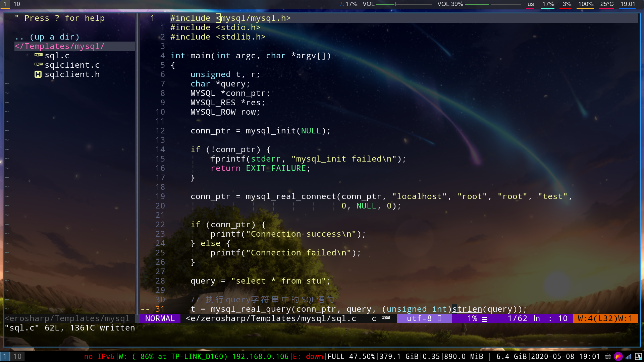Collapse the Templates/mysql/ directory node

coord(59,46)
